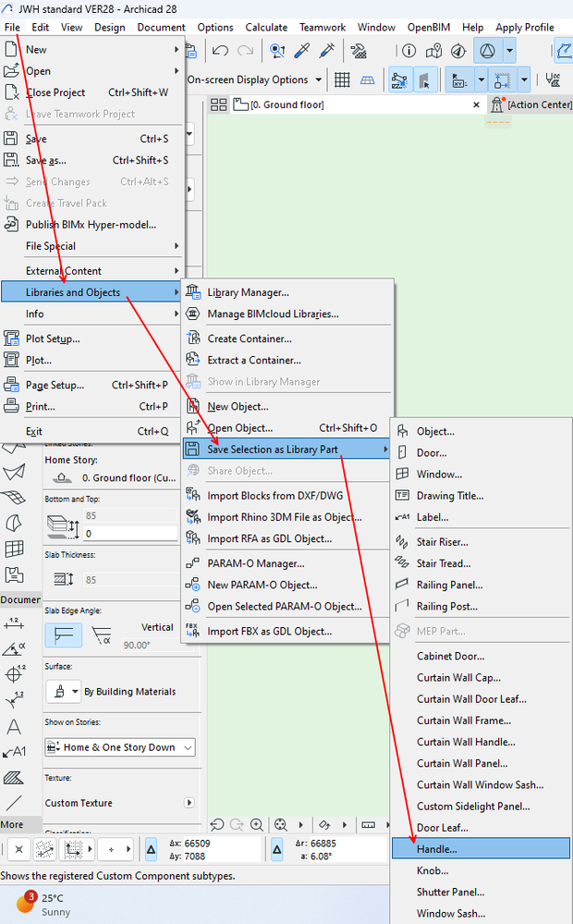Expand the External Content submenu
Screen dimensions: 573x924
[92, 271]
